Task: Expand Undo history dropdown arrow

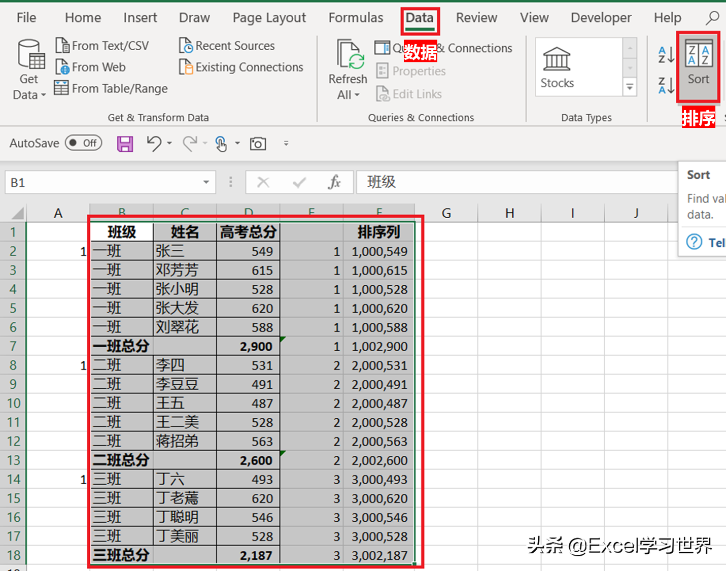Action: tap(169, 144)
